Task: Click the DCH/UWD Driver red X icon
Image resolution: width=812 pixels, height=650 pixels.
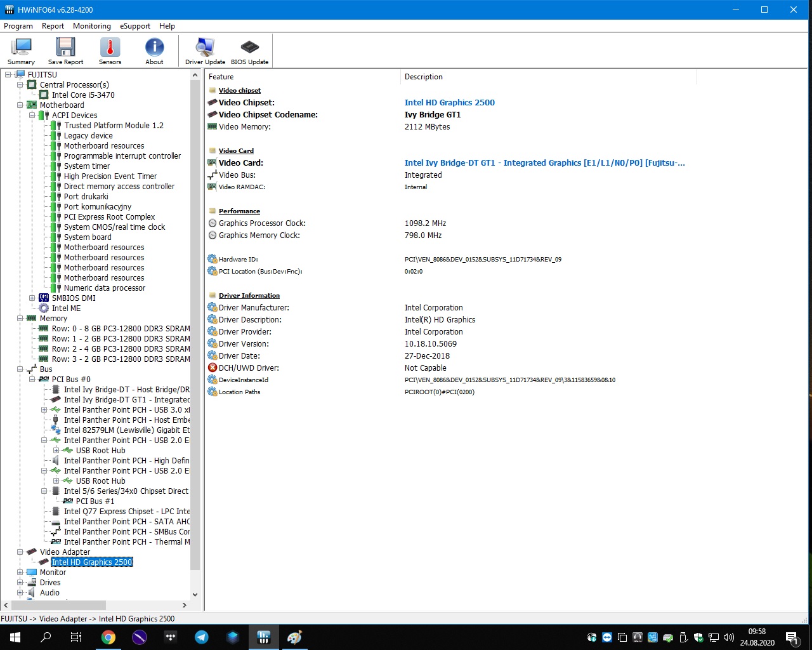Action: coord(213,368)
